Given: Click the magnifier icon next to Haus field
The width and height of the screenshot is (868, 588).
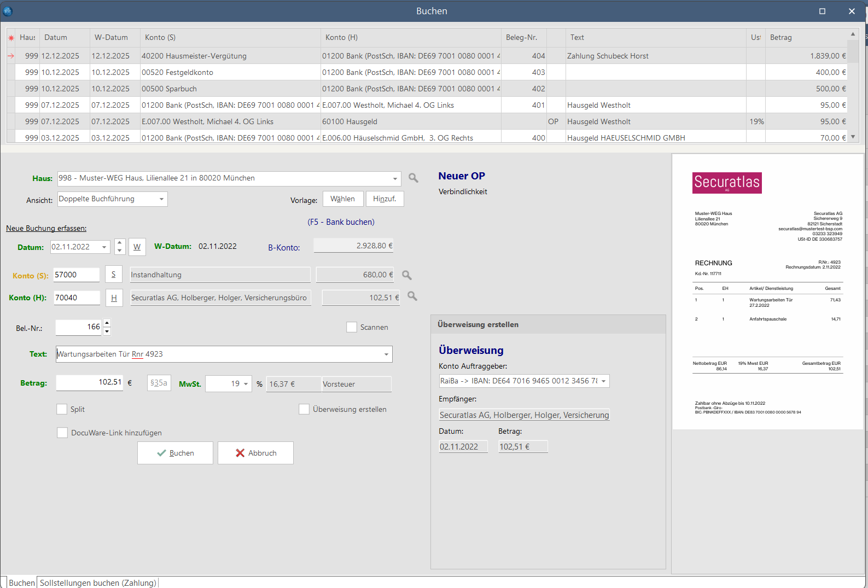Looking at the screenshot, I should click(x=413, y=178).
